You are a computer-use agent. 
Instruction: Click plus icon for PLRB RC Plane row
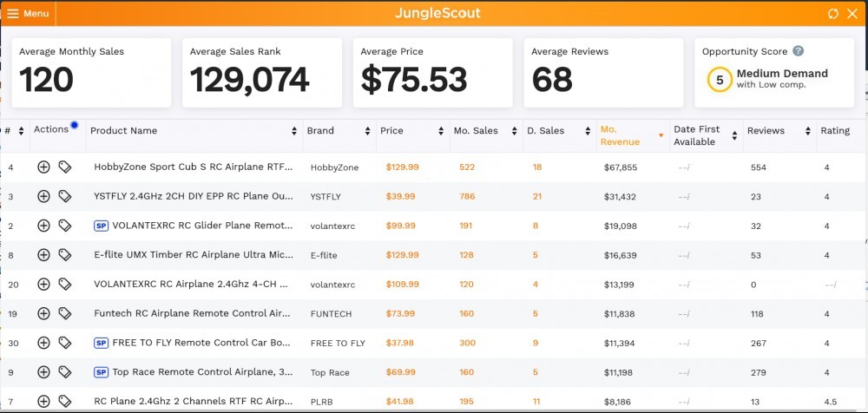pyautogui.click(x=43, y=402)
